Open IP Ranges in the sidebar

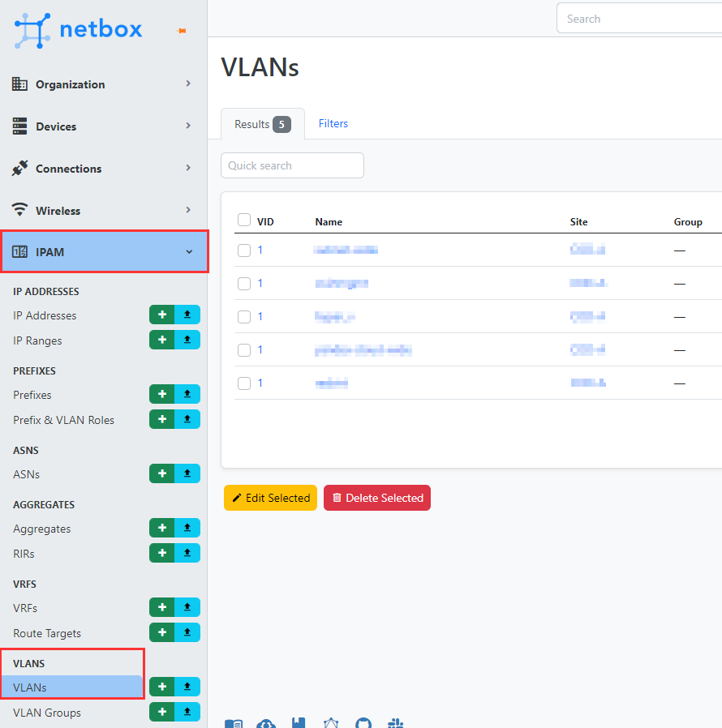point(37,340)
